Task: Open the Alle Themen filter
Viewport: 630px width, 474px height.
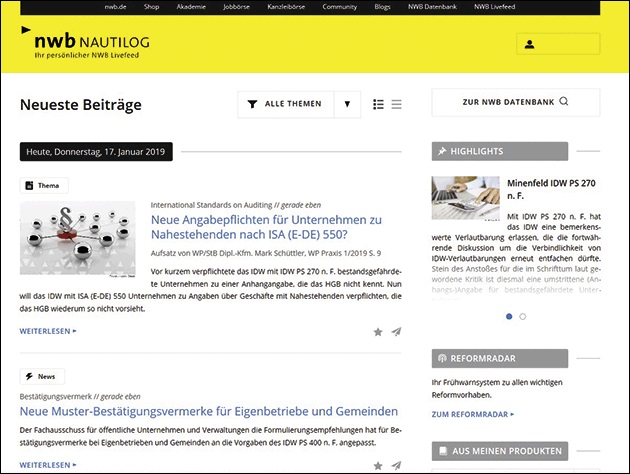Action: click(285, 104)
